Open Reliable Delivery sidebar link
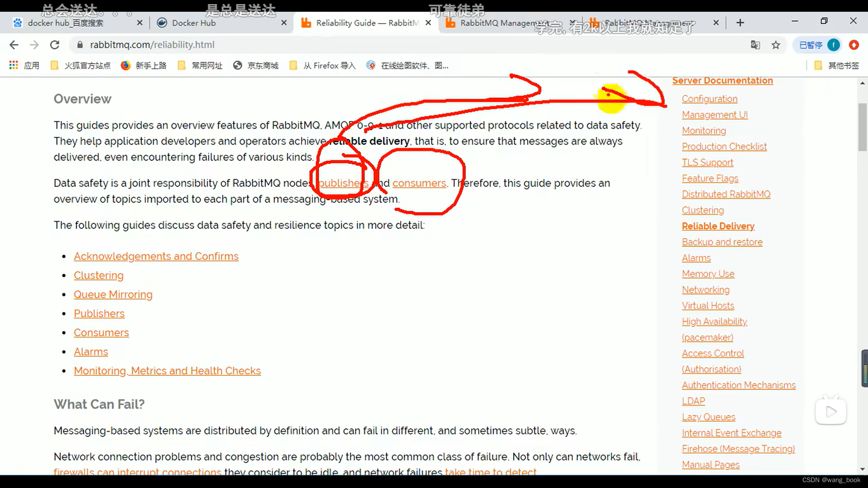Image resolution: width=868 pixels, height=488 pixels. (x=718, y=226)
